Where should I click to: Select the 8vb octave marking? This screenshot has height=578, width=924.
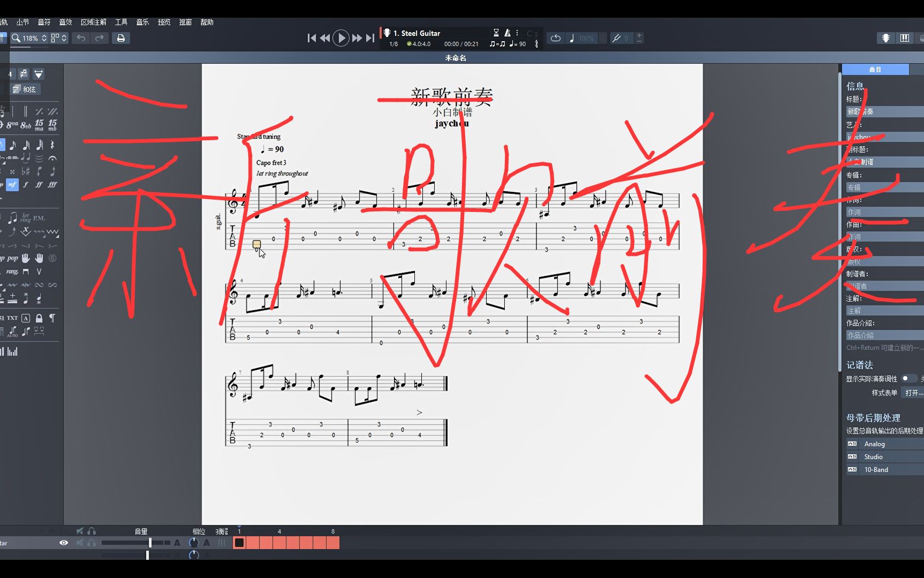pyautogui.click(x=26, y=125)
